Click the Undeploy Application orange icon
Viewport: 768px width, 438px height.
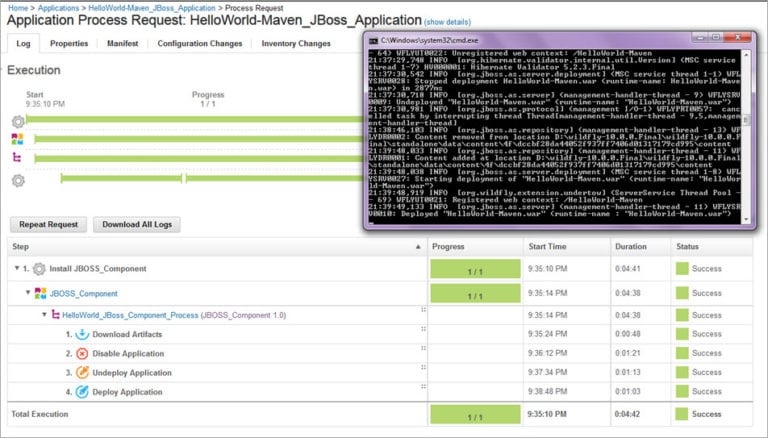[x=82, y=372]
